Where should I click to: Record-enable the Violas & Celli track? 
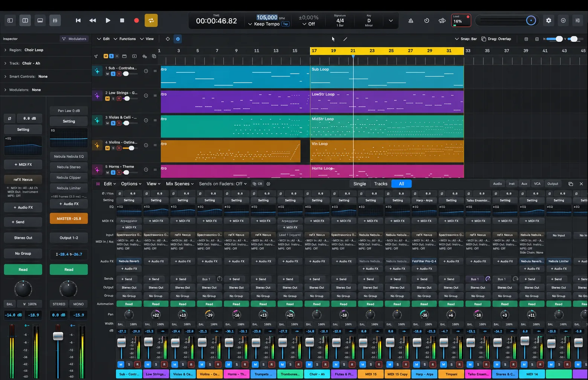119,123
